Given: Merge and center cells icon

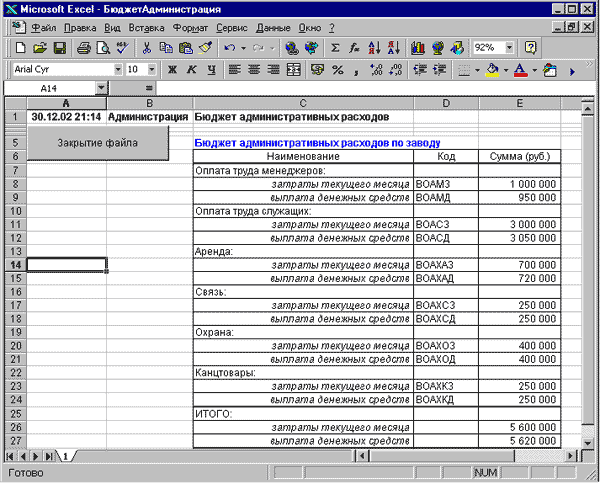Looking at the screenshot, I should click(293, 70).
